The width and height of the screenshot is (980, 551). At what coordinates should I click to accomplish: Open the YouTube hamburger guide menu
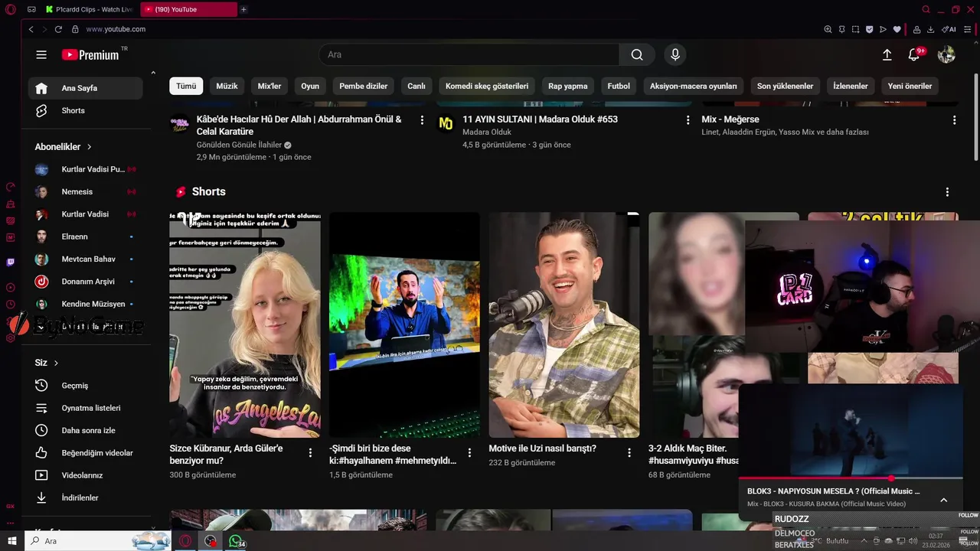tap(41, 54)
